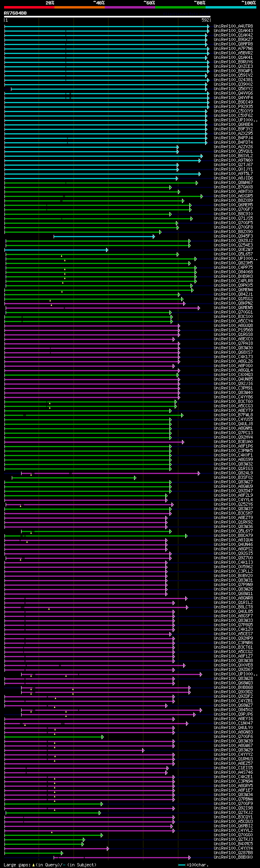
Task: Select the query label AV768480
Action: point(15,13)
